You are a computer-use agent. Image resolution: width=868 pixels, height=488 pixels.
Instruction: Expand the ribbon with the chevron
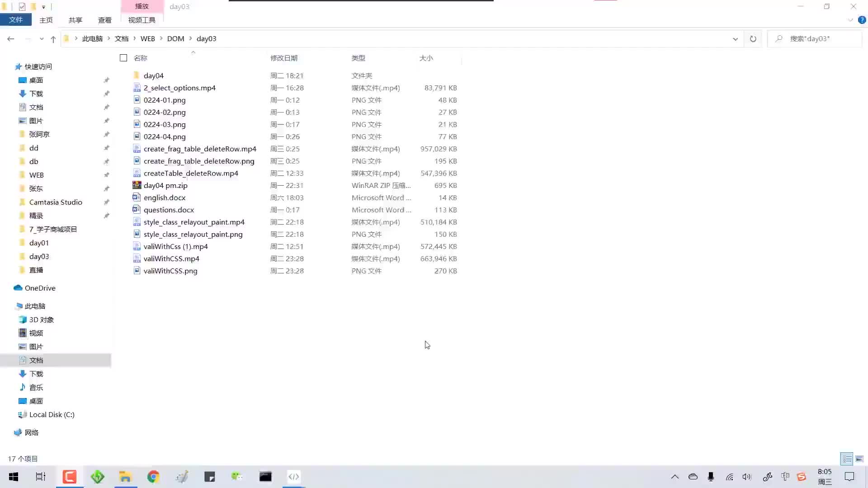[x=850, y=20]
